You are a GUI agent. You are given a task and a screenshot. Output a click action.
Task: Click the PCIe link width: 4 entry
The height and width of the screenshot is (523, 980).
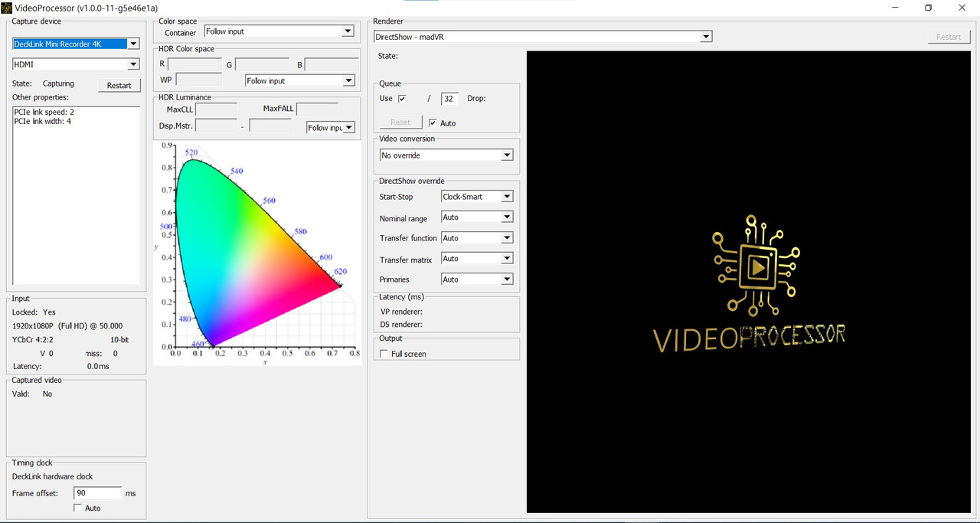(43, 121)
